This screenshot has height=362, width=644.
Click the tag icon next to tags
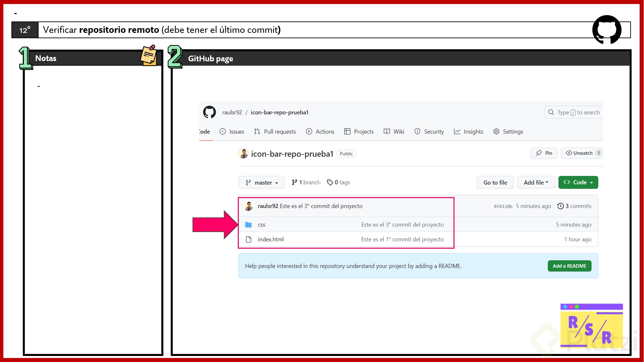(330, 182)
